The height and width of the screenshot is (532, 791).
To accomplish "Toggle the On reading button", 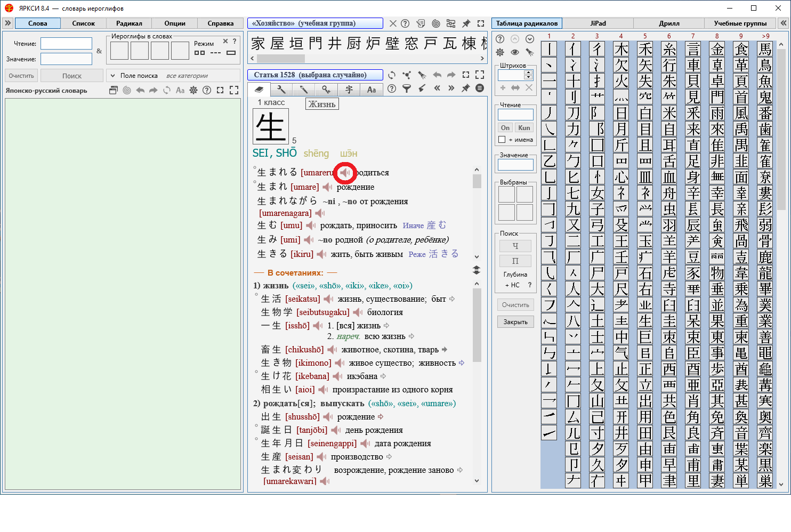I will click(x=505, y=128).
